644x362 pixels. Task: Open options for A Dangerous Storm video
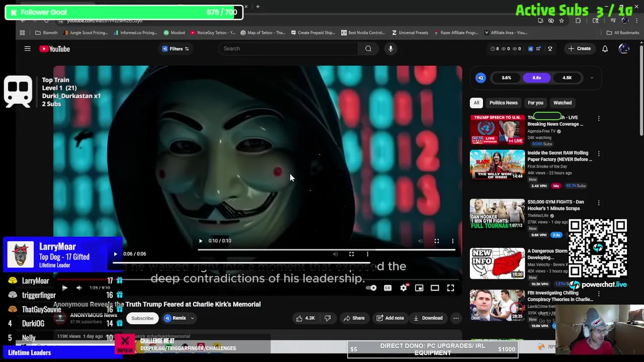(599, 252)
